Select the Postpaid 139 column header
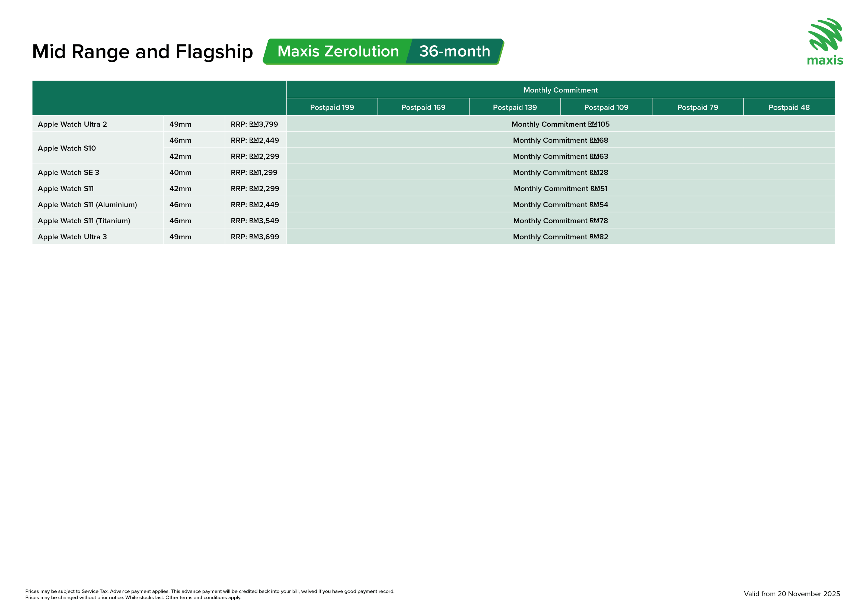 coord(515,107)
